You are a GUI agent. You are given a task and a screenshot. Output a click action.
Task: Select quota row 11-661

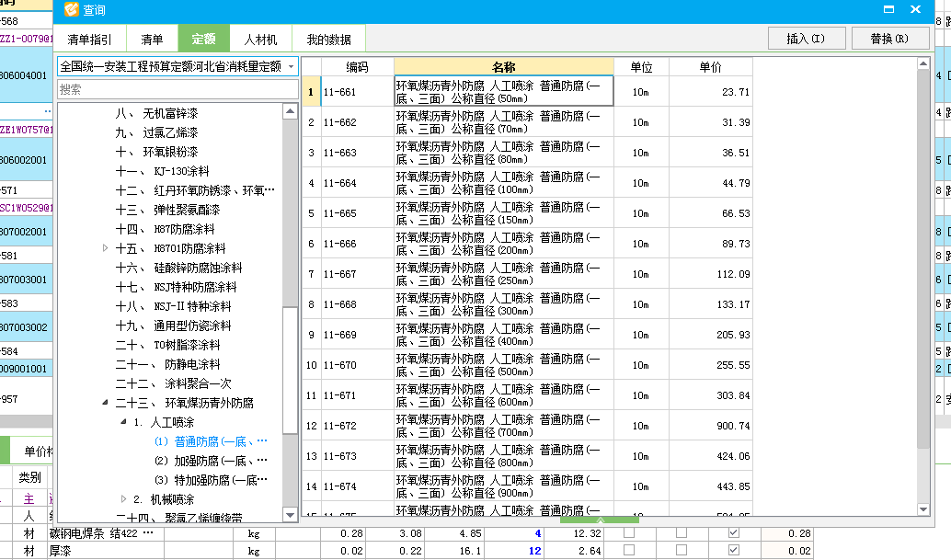(x=527, y=92)
